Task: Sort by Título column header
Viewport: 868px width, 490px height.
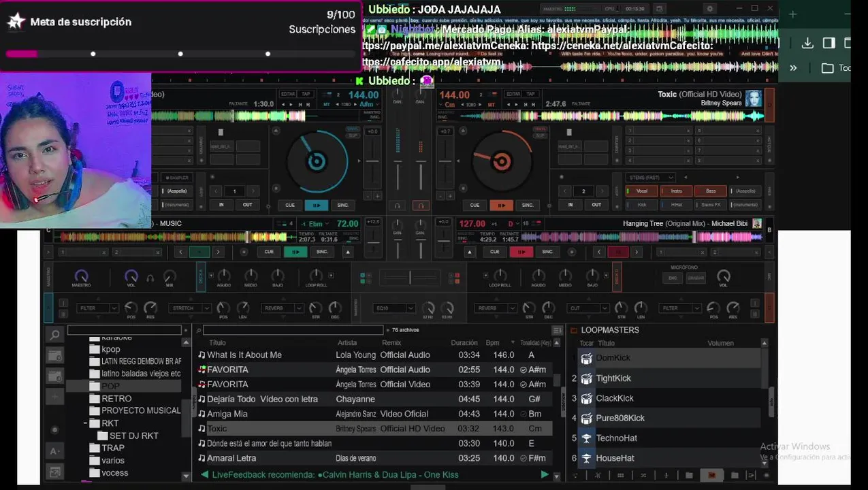Action: click(217, 343)
